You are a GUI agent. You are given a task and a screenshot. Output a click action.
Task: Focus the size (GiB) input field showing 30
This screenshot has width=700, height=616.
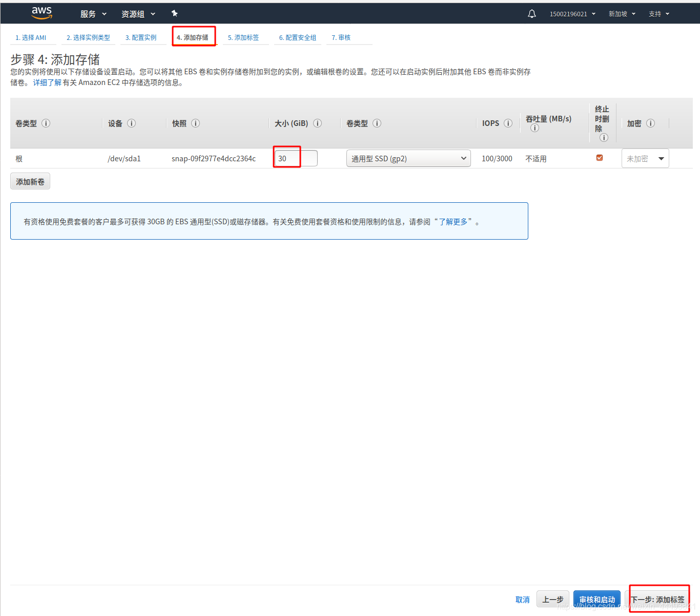296,159
